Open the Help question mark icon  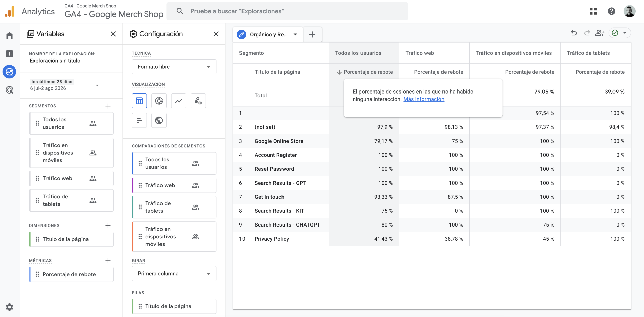[x=611, y=11]
